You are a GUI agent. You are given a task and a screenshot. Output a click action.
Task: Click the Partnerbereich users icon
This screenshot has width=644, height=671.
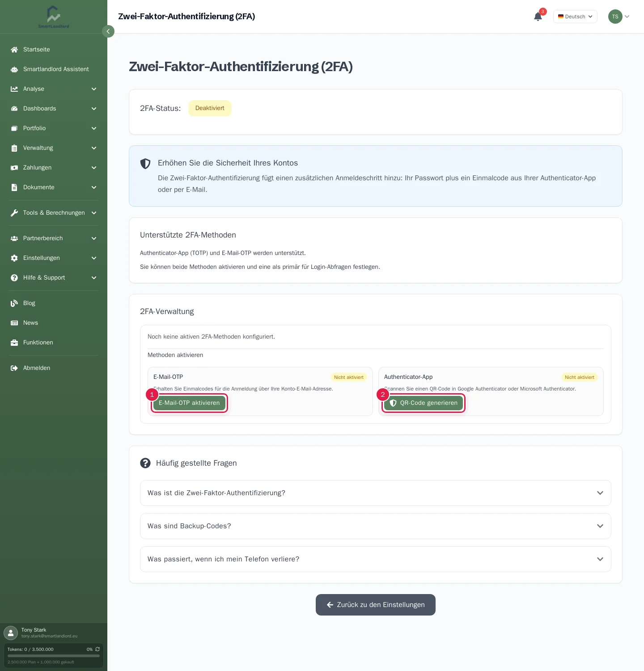[14, 238]
